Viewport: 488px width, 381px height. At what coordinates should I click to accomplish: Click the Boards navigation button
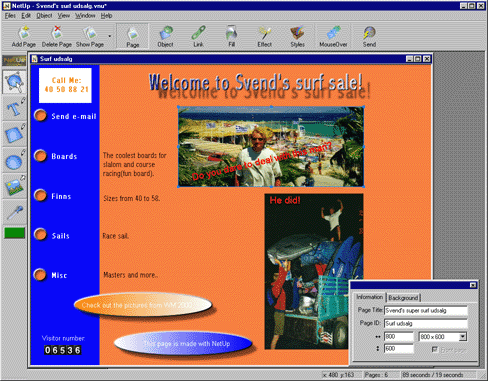pyautogui.click(x=41, y=156)
